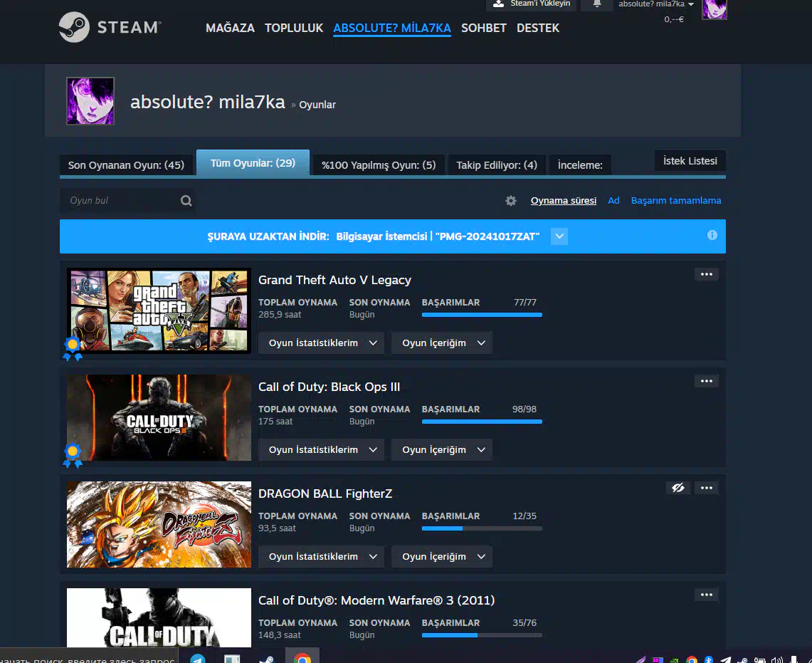Open the İnceleme tab
The image size is (812, 663).
pyautogui.click(x=580, y=165)
